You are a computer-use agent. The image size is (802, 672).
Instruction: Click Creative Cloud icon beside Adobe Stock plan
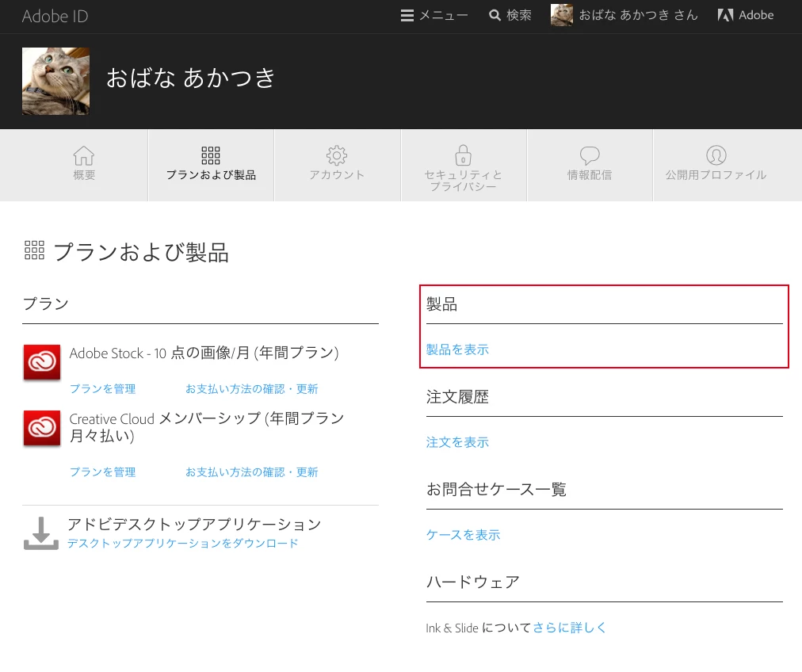[42, 362]
